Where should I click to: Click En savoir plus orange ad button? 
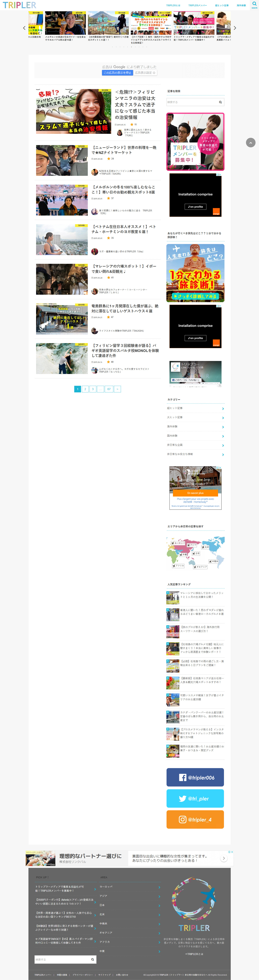pyautogui.click(x=196, y=493)
